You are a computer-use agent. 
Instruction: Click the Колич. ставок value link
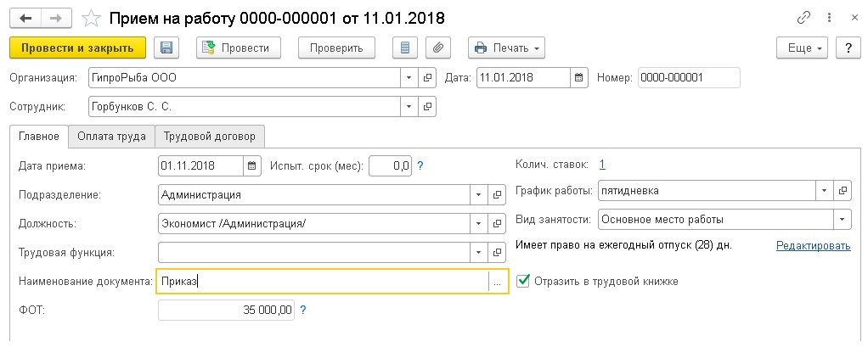point(602,165)
